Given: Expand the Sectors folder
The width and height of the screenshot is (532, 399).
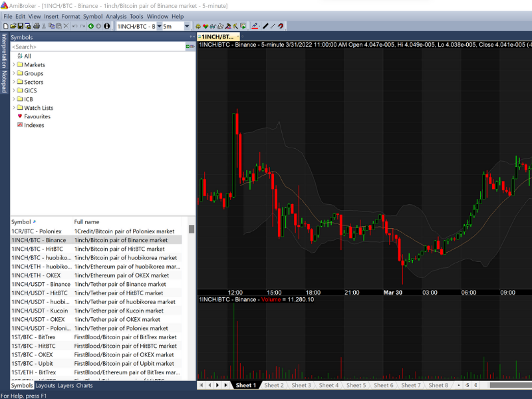Looking at the screenshot, I should 14,82.
